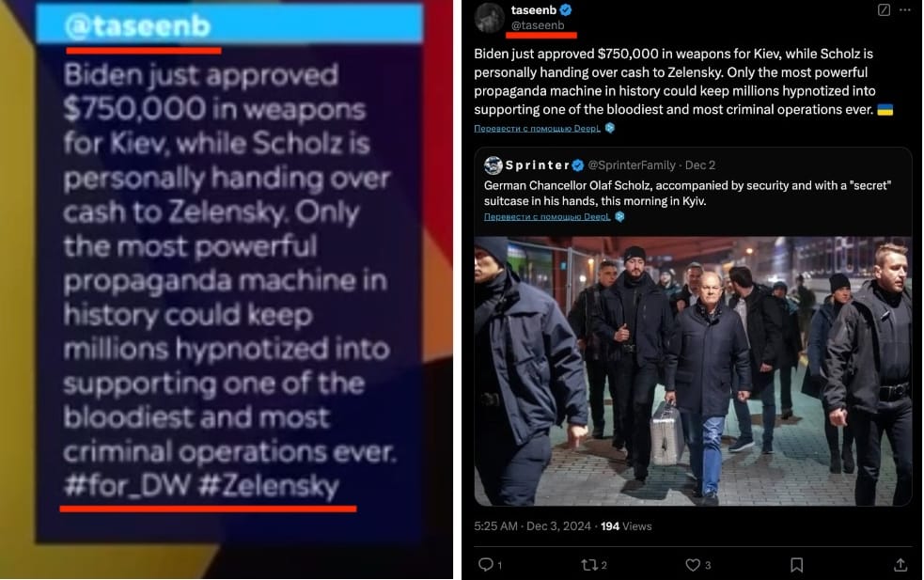
Task: Click the Dec 2 quoted tweet date
Action: tap(700, 165)
